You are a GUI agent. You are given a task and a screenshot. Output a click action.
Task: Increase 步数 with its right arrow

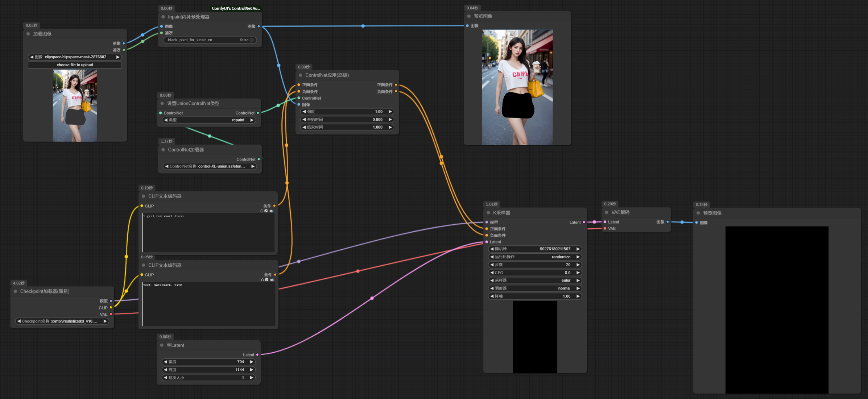pos(578,265)
